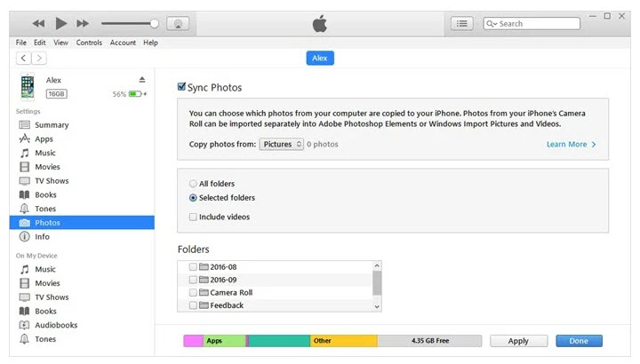Follow the Learn More link
This screenshot has height=364, width=640.
[x=571, y=145]
